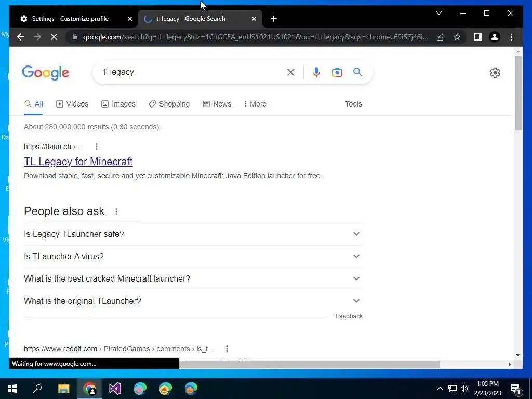Click the reddit.com PiratedGames result URL

pos(119,349)
